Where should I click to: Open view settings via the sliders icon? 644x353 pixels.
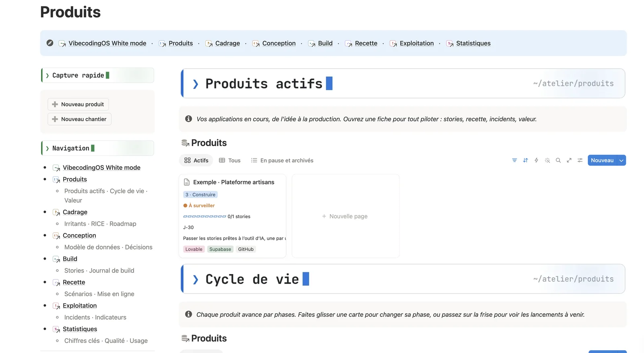580,160
